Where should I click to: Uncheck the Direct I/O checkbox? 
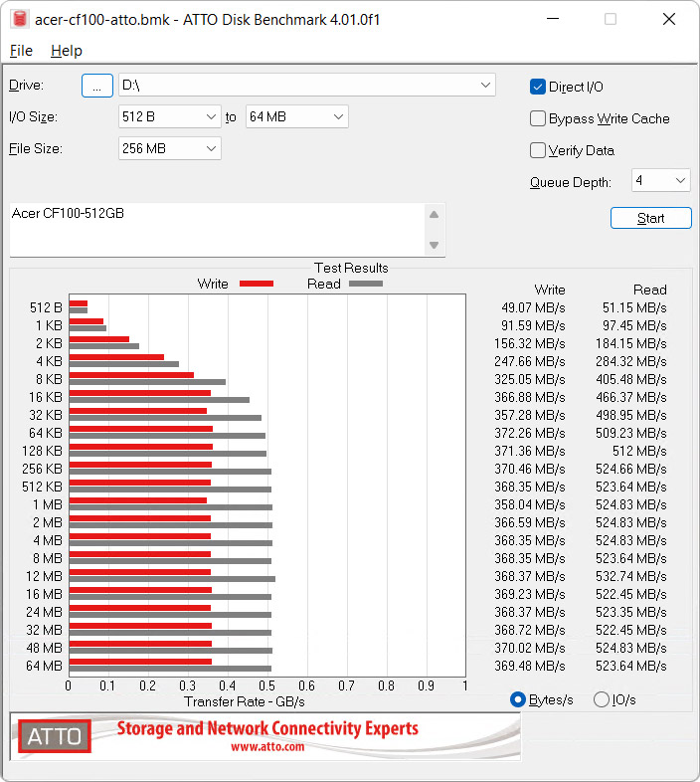click(x=538, y=87)
